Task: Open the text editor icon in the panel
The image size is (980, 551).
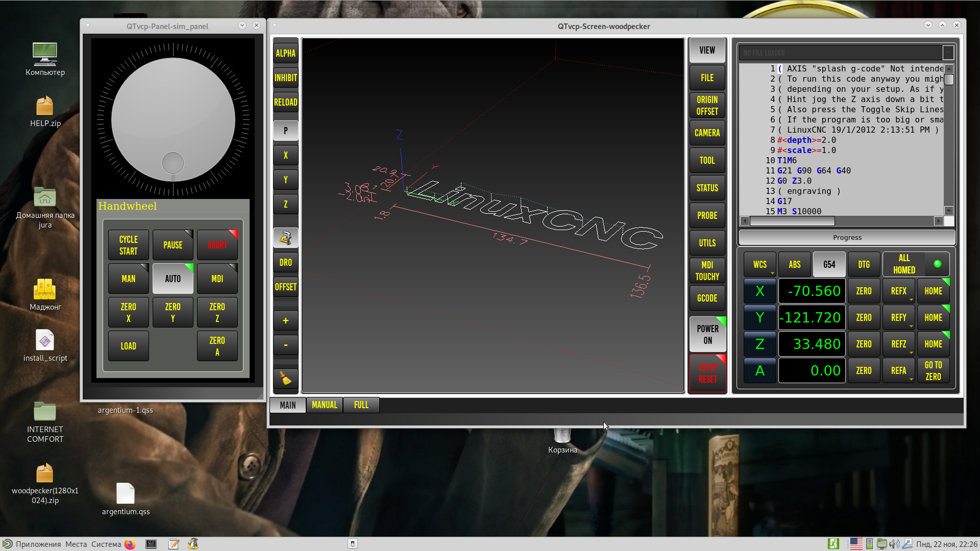Action: [174, 544]
